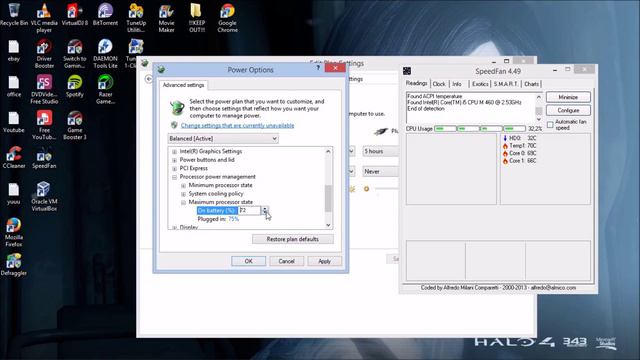Expand the PCI Express node

click(174, 169)
